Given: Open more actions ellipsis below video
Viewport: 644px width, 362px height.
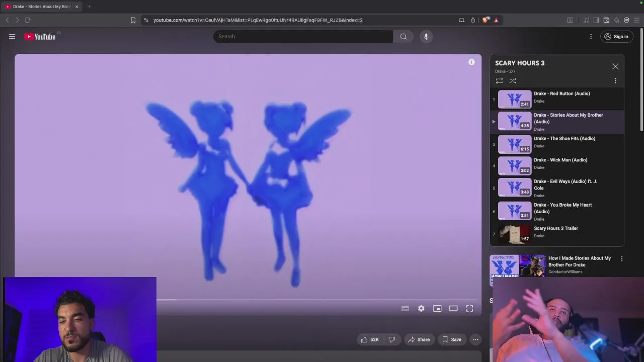Looking at the screenshot, I should coord(475,339).
